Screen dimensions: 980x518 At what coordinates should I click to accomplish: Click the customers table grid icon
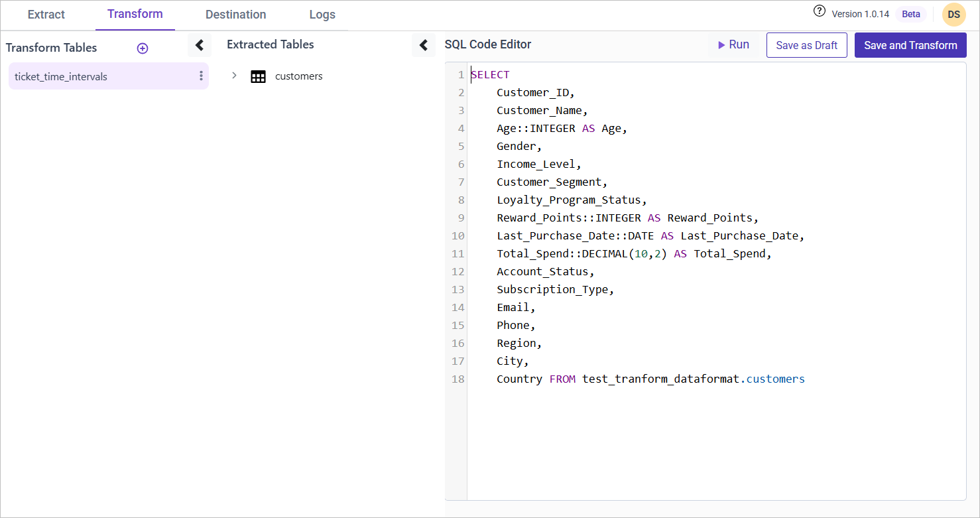(258, 76)
